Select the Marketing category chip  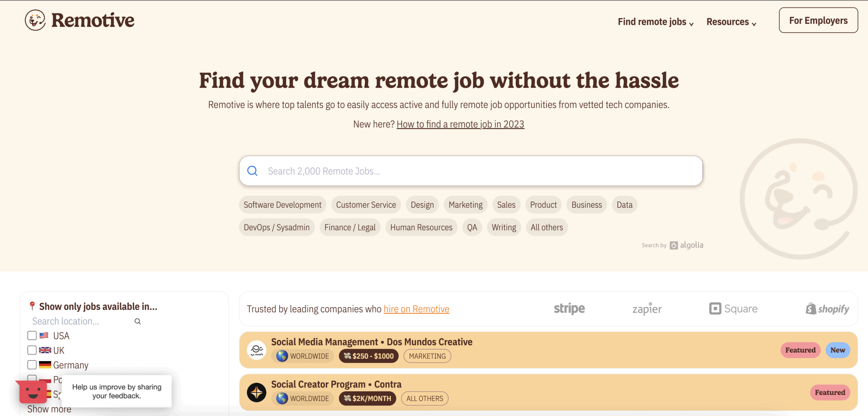(466, 205)
